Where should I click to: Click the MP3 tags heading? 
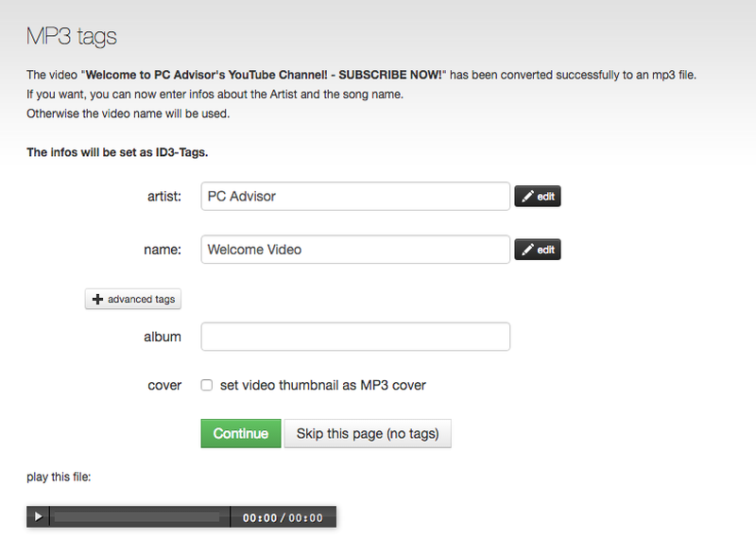[72, 38]
